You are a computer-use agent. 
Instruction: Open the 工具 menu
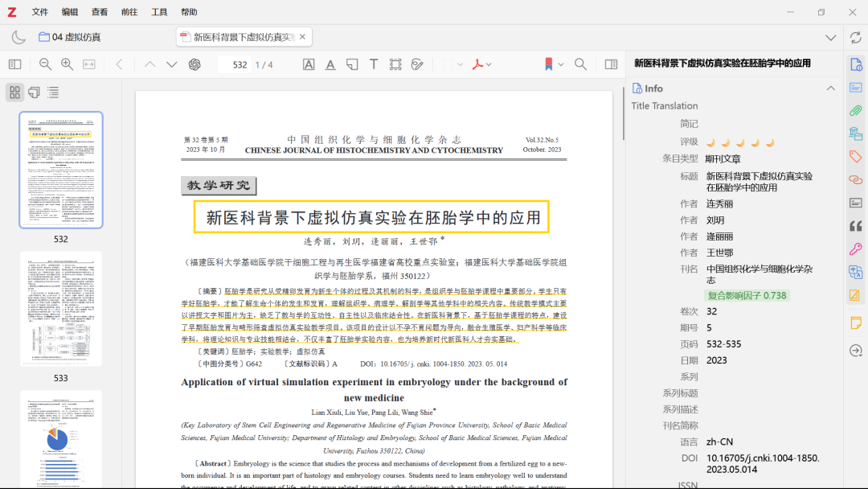(159, 12)
